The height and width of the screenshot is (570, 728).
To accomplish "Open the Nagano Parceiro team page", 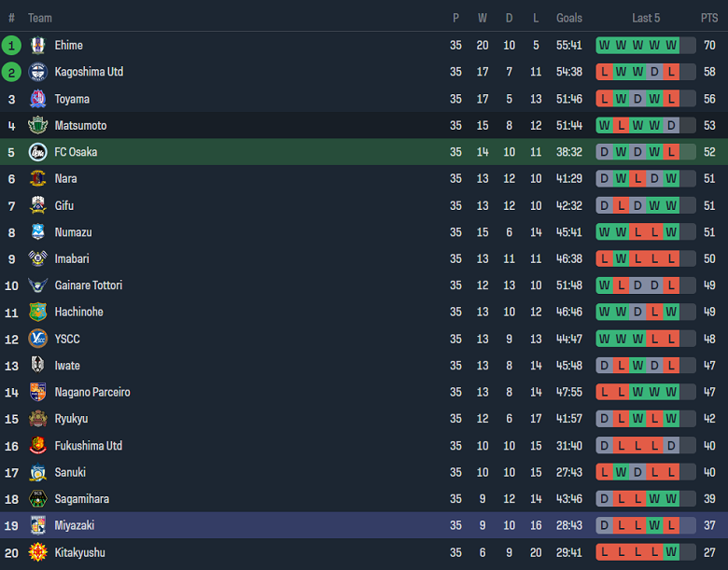I will pyautogui.click(x=91, y=392).
